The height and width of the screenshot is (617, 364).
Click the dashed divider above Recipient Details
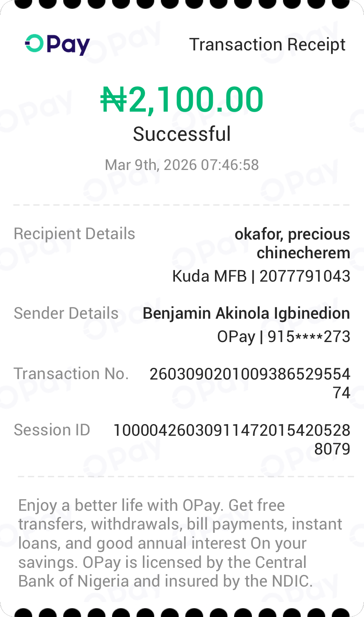pos(182,205)
